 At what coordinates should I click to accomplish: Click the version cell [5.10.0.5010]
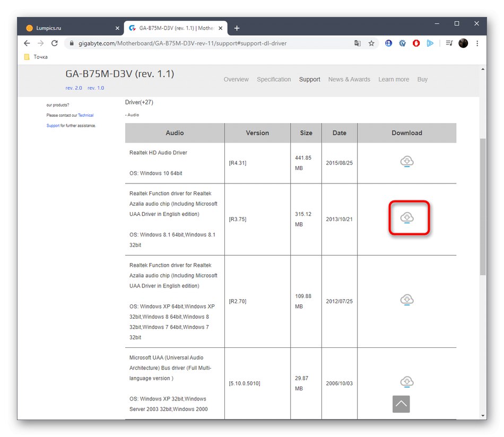(244, 383)
